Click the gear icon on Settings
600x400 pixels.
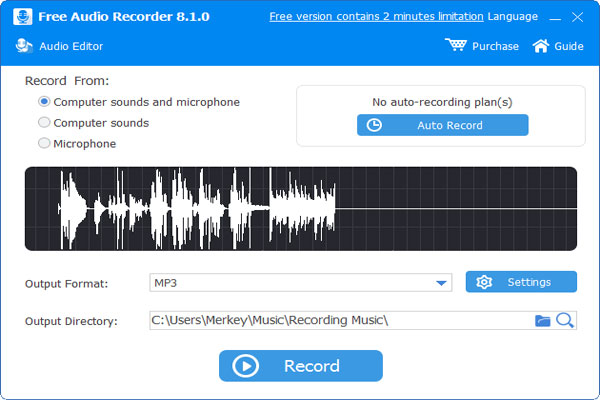[485, 283]
